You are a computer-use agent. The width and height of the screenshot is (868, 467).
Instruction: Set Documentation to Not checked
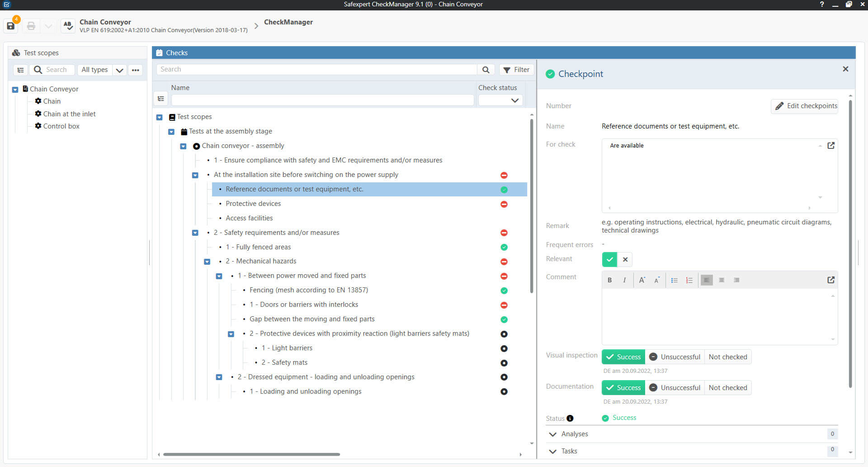click(x=727, y=388)
